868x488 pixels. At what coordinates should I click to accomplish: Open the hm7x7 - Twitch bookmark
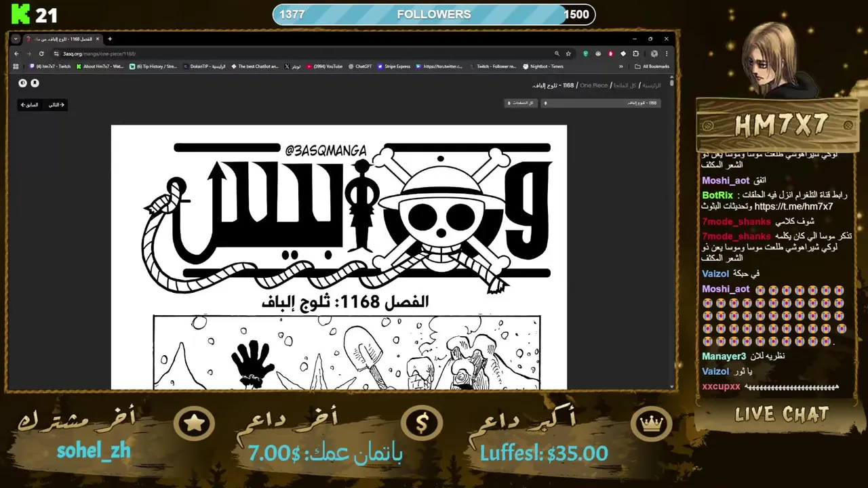pyautogui.click(x=50, y=66)
